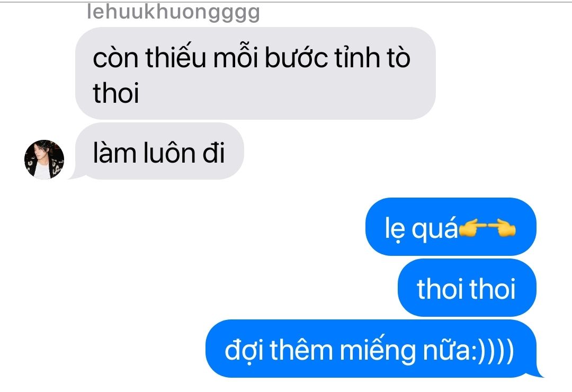Open the lehuukhuongggg sender name
This screenshot has width=572, height=392.
[x=173, y=12]
